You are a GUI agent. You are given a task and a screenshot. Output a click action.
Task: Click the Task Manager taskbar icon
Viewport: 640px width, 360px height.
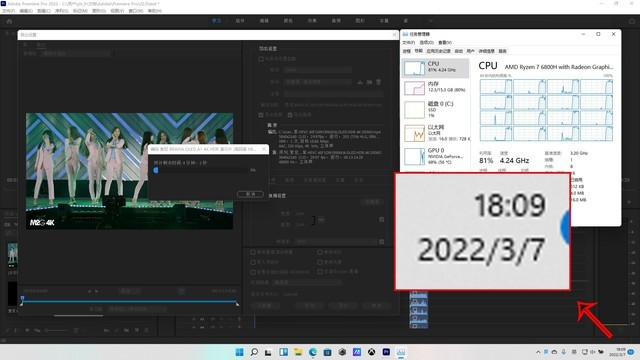click(401, 352)
